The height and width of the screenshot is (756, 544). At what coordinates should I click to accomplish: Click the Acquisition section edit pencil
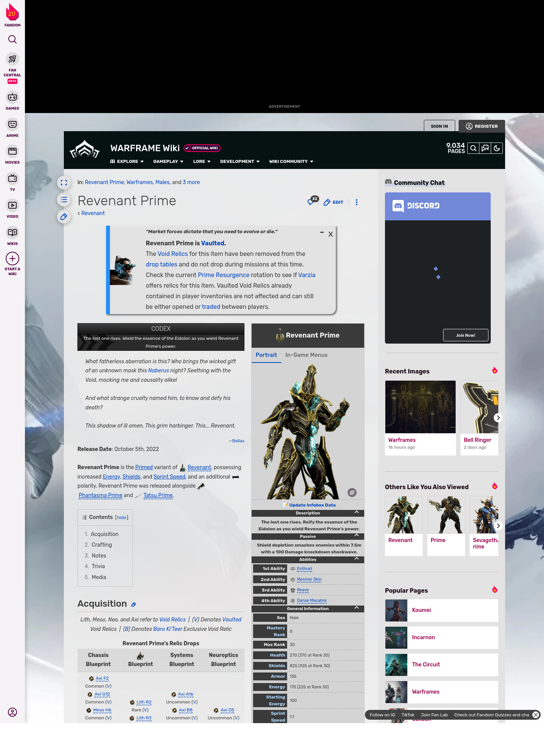coord(133,604)
